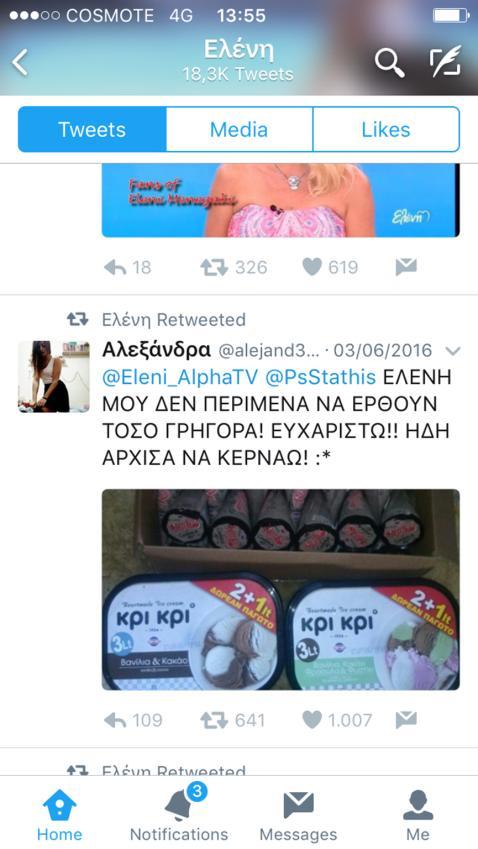Switch to the Media tab
Screen dimensions: 478x849
coord(239,129)
